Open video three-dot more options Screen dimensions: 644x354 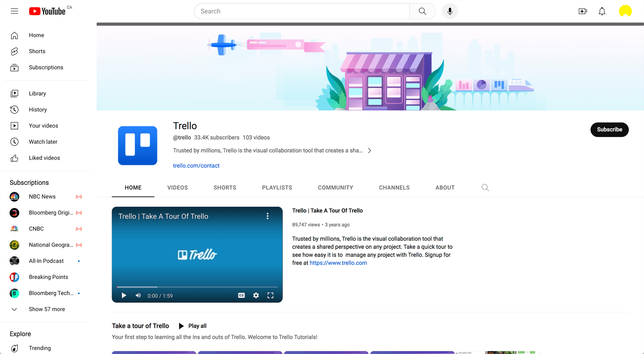267,216
